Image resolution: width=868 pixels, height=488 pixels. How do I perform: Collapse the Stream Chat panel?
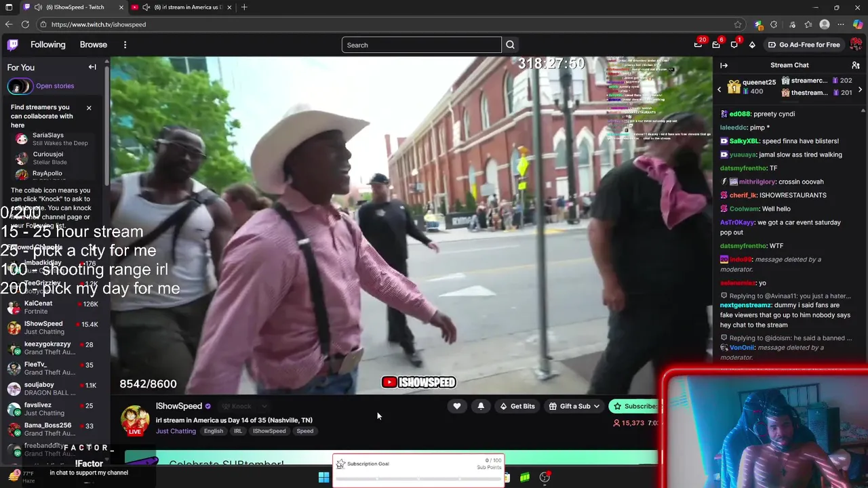[x=724, y=65]
